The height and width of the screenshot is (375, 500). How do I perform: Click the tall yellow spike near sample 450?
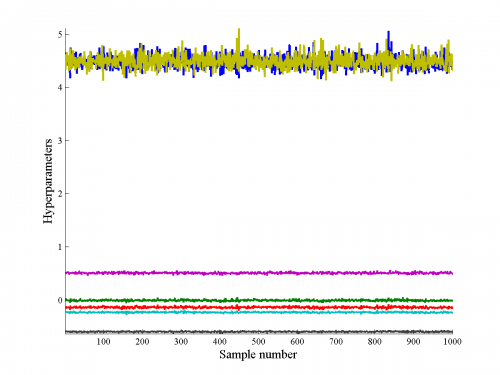(239, 42)
